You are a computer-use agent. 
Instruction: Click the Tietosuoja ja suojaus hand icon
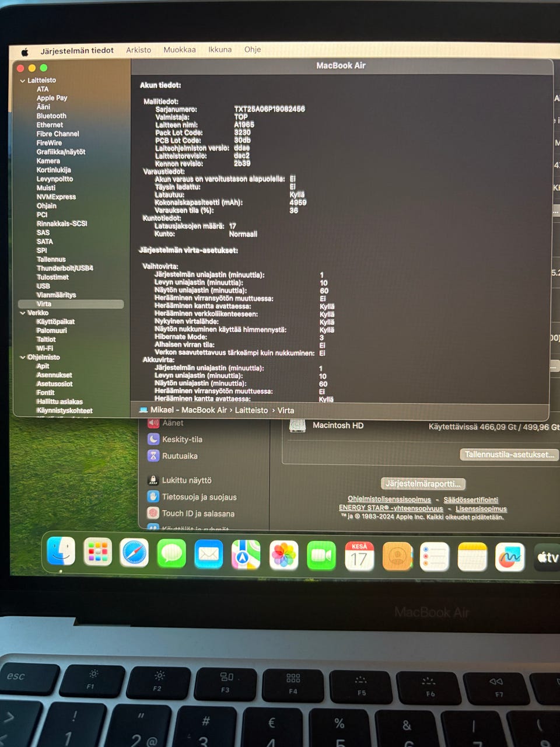click(153, 497)
